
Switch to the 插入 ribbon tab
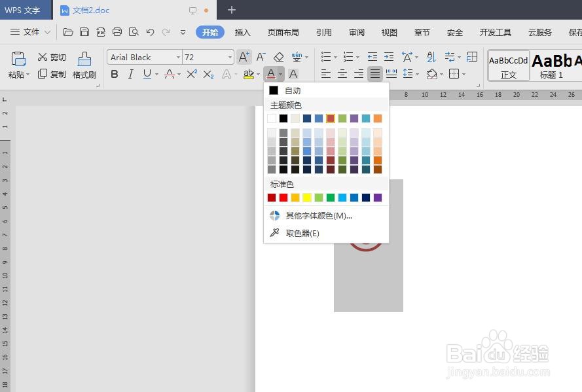pyautogui.click(x=242, y=31)
